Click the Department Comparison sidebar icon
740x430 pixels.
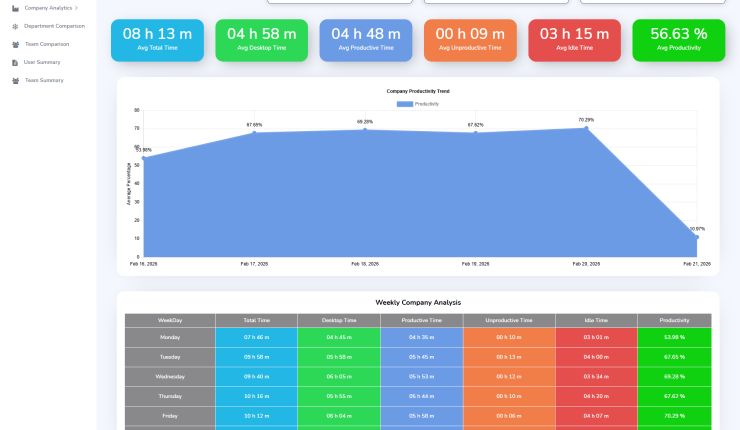pyautogui.click(x=15, y=26)
